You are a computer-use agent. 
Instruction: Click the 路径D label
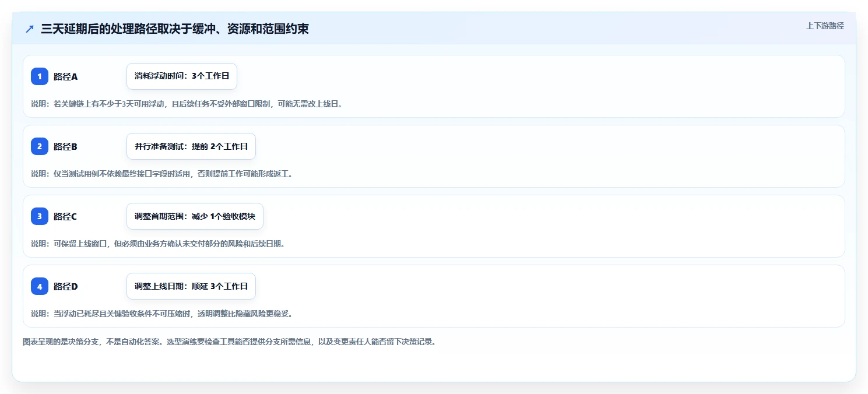pos(65,286)
